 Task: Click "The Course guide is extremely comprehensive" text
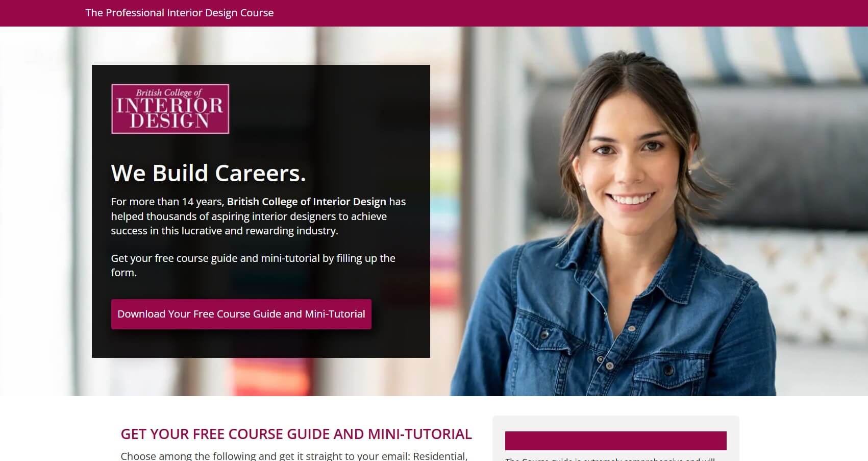(610, 459)
